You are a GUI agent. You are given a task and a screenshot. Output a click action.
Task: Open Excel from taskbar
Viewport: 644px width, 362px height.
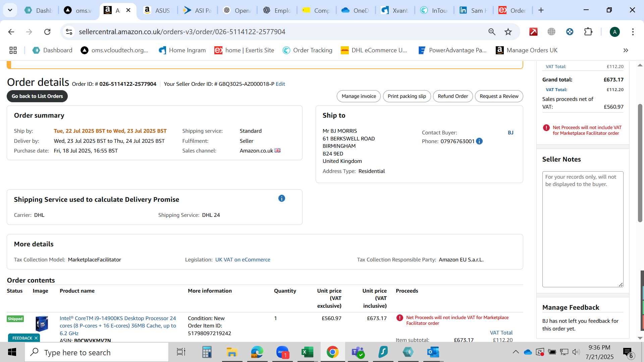[307, 352]
